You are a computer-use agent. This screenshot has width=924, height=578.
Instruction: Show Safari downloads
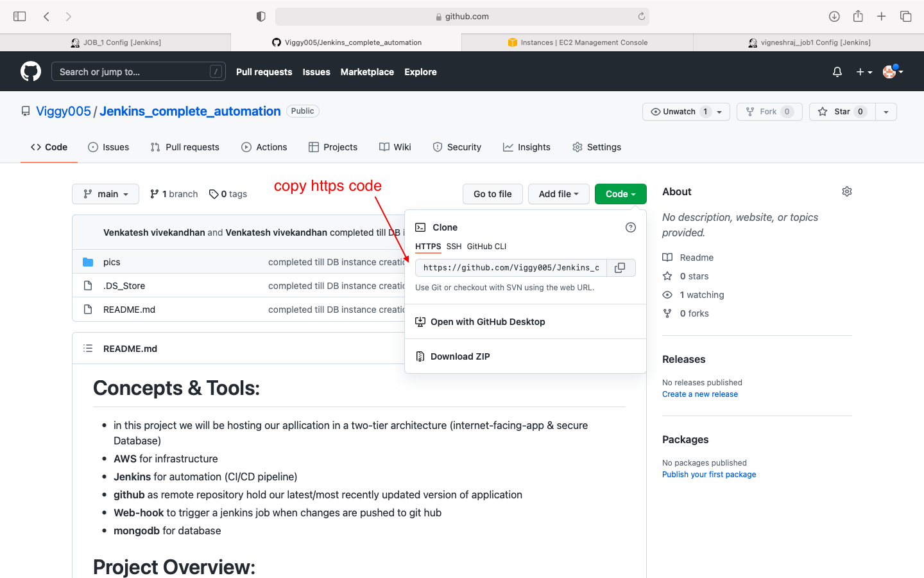coord(834,17)
